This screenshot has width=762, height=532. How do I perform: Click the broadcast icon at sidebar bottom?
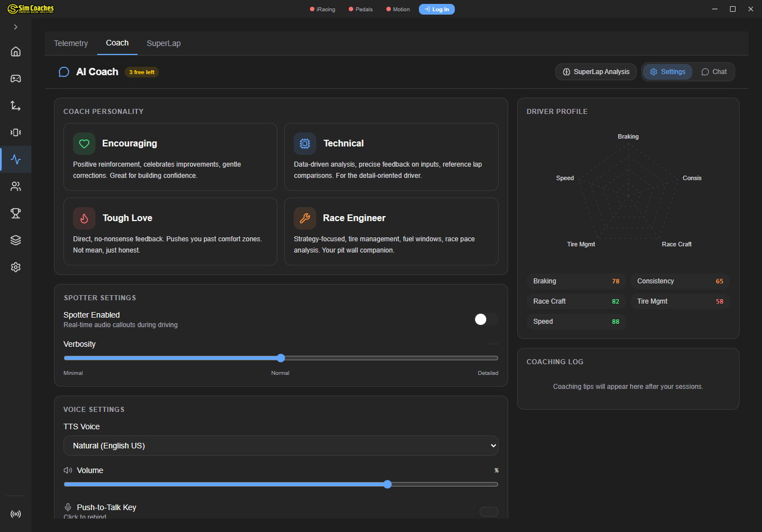click(x=16, y=514)
